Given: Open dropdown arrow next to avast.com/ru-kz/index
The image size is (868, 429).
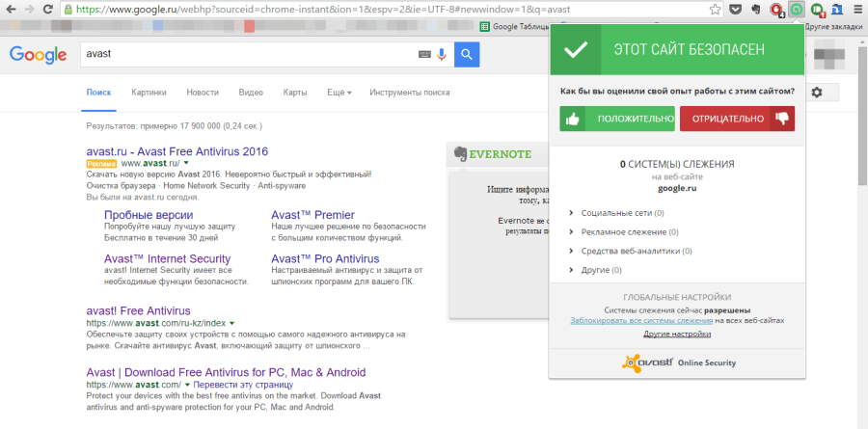Looking at the screenshot, I should [231, 323].
